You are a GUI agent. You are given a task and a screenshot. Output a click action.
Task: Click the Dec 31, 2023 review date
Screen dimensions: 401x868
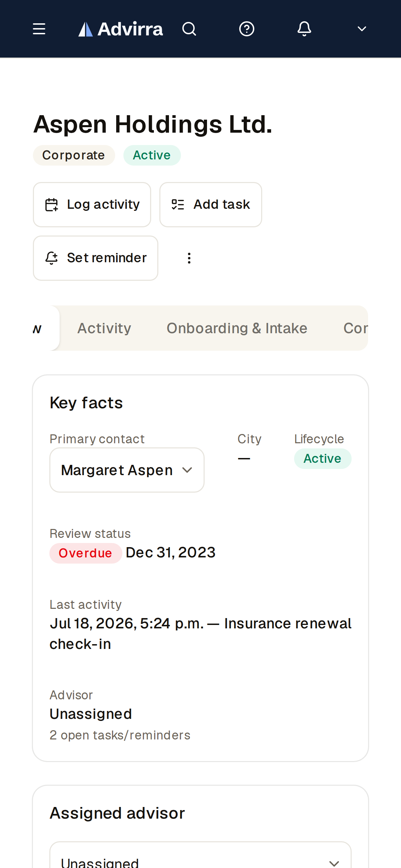point(171,553)
